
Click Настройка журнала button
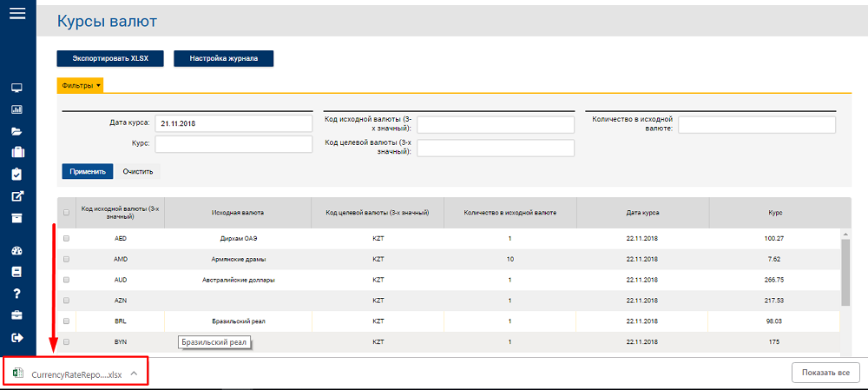coord(224,58)
